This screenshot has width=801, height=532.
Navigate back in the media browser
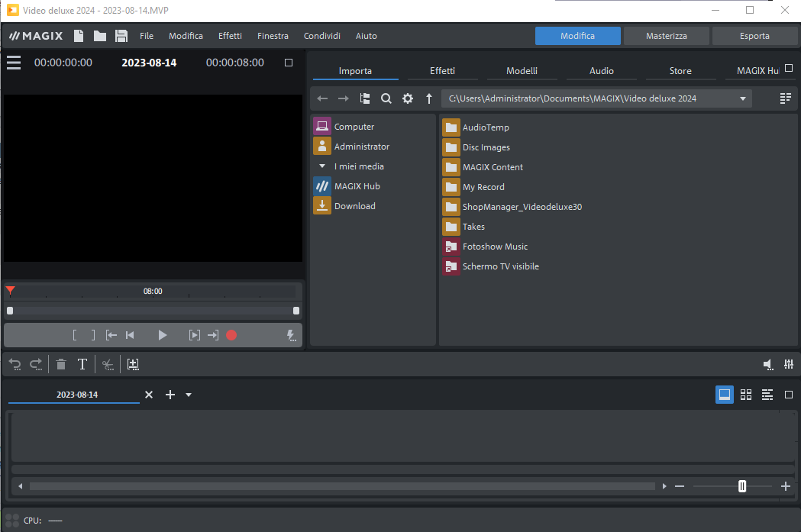(322, 98)
